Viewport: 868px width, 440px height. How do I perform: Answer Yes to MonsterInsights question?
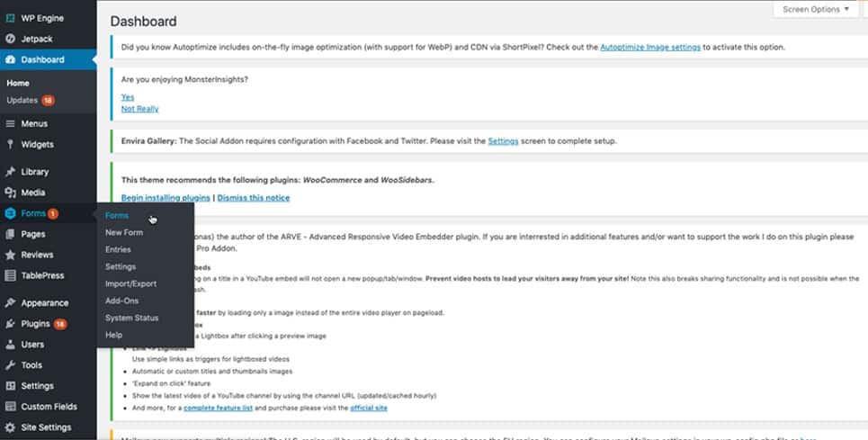click(x=128, y=97)
